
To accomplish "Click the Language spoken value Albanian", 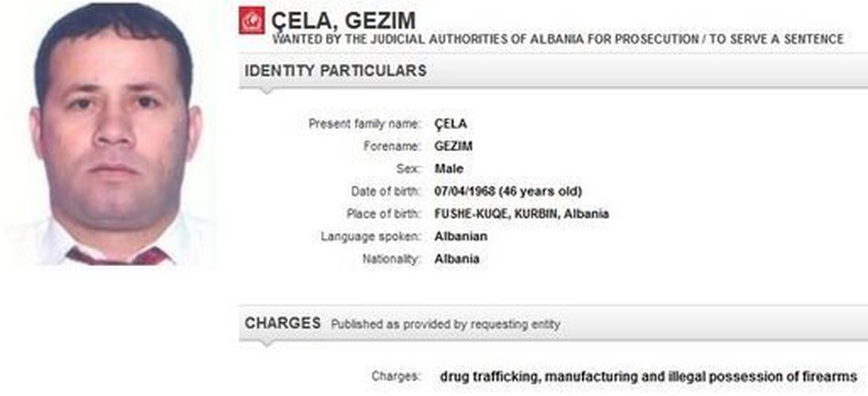I will [461, 237].
